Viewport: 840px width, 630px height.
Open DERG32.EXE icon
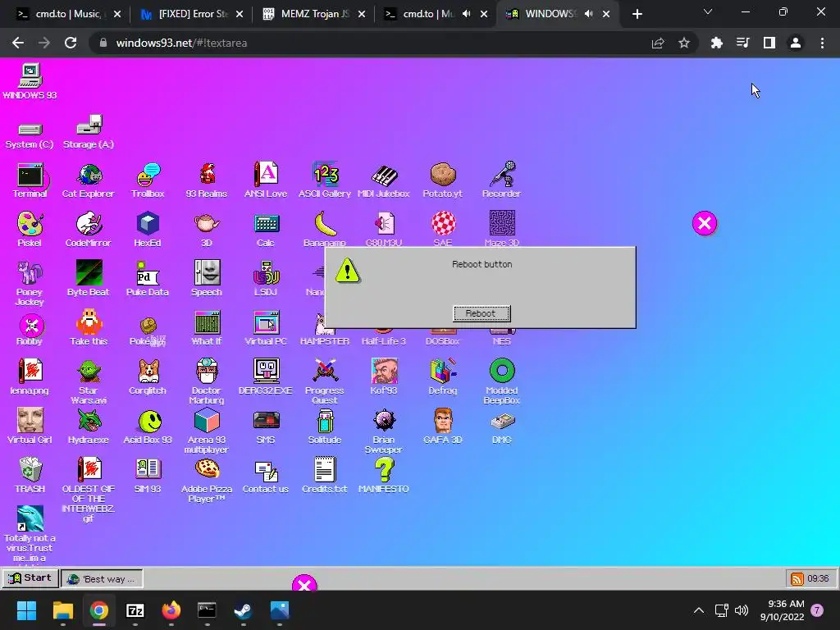[266, 371]
